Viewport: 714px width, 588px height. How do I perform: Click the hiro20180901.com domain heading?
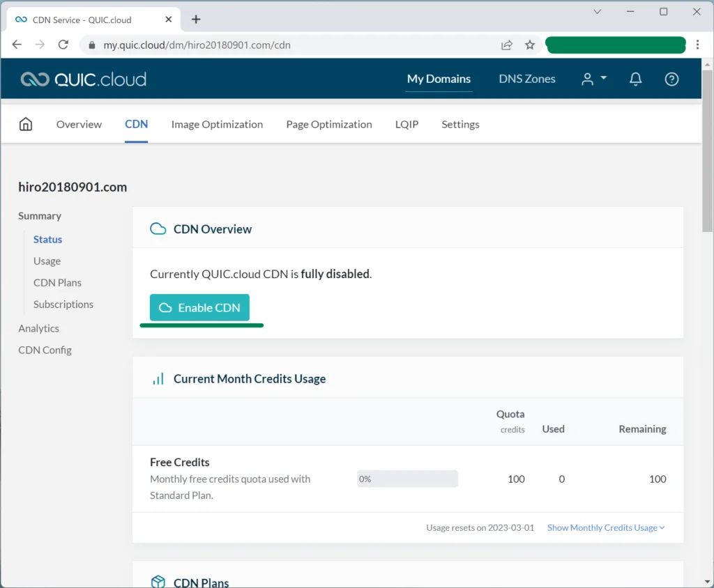(x=73, y=187)
